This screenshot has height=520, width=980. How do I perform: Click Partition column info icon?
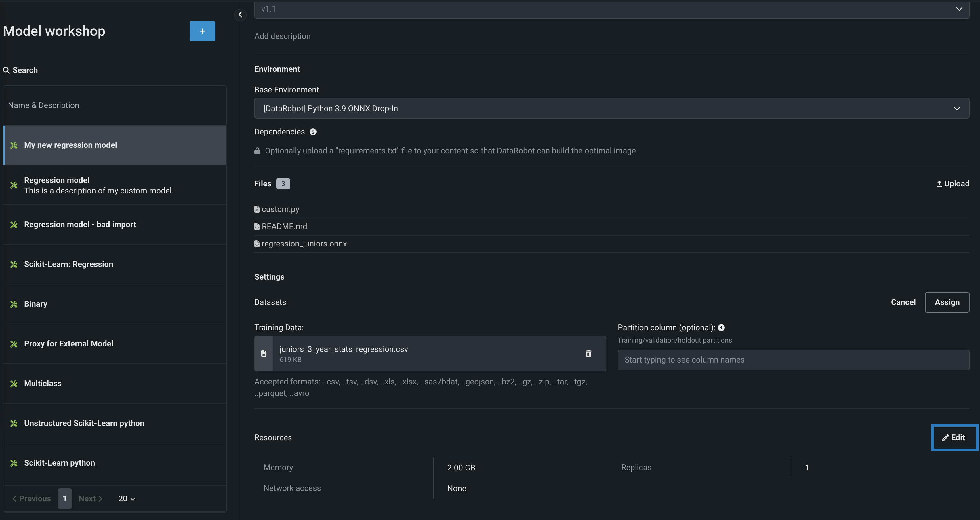pyautogui.click(x=721, y=328)
